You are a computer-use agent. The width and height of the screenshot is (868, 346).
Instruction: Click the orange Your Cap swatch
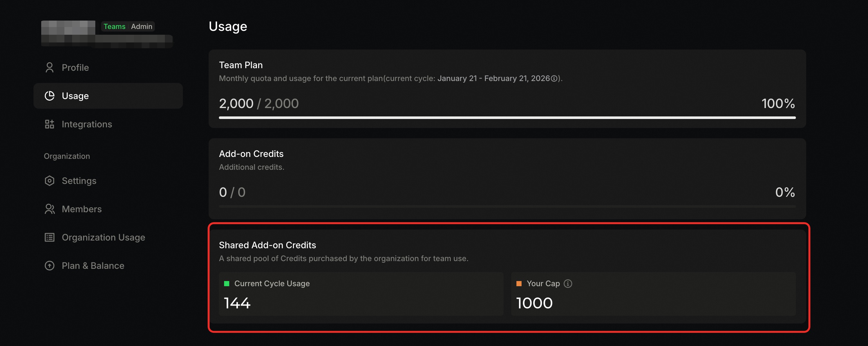tap(519, 283)
